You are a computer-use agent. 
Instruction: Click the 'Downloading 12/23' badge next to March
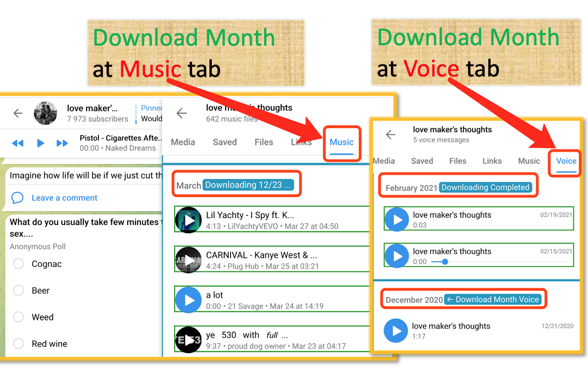pos(249,184)
